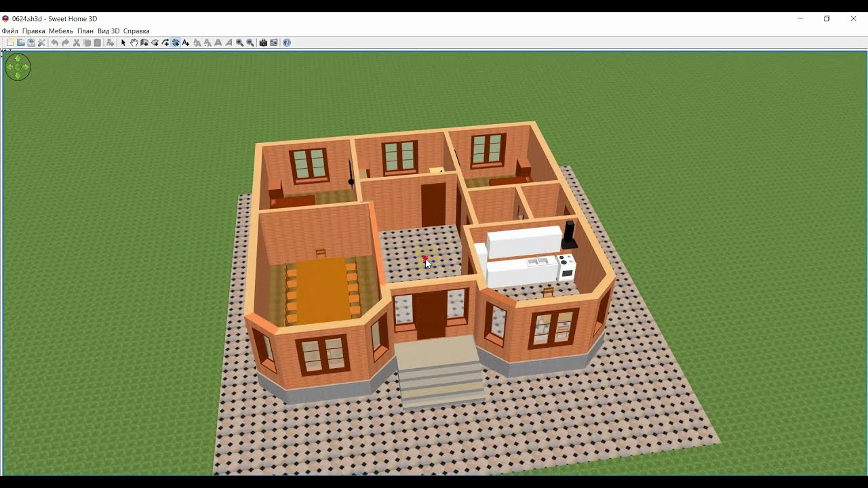Viewport: 868px width, 488px height.
Task: Click the Copy toolbar icon
Action: coord(87,43)
